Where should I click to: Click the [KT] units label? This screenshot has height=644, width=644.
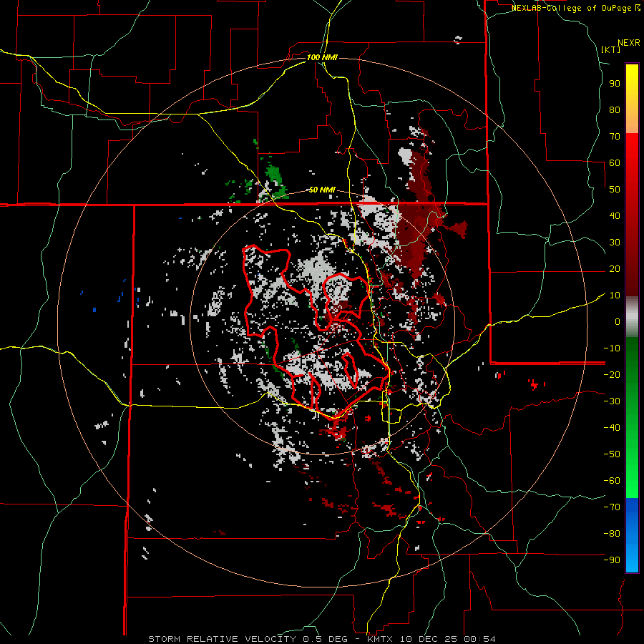610,50
